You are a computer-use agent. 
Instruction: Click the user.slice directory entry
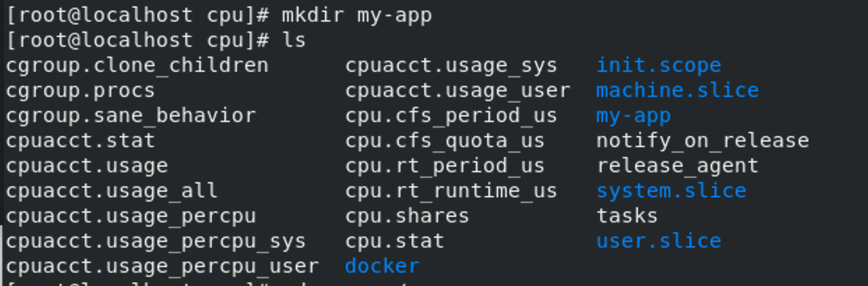click(x=659, y=241)
